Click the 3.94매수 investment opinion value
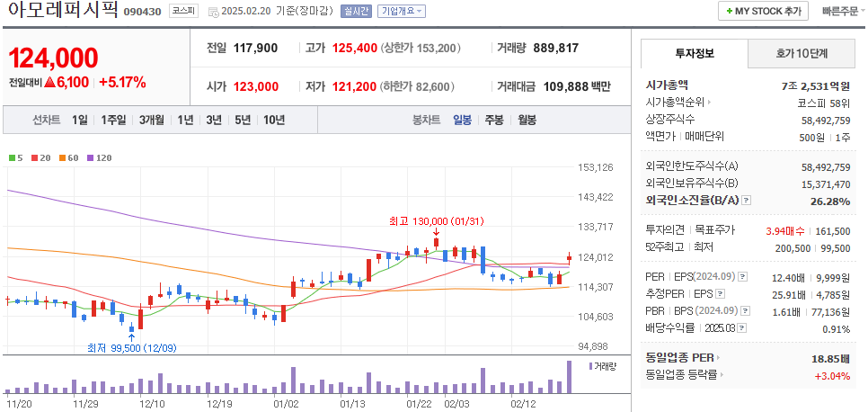Image resolution: width=868 pixels, height=412 pixels. [x=785, y=231]
